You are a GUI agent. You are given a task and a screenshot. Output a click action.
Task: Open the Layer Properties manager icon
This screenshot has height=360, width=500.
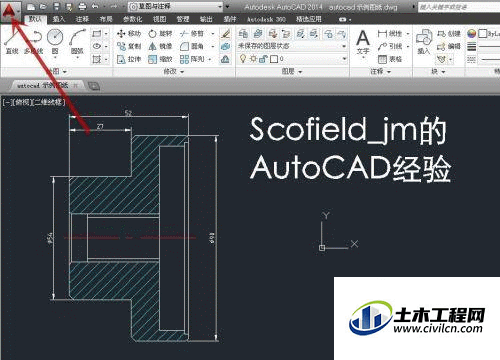[243, 33]
